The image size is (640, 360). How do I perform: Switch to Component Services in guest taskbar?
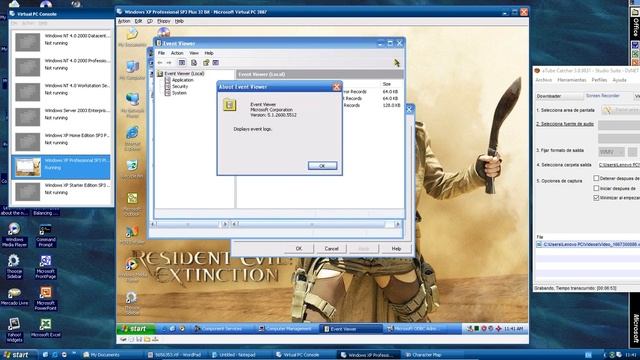(x=222, y=329)
